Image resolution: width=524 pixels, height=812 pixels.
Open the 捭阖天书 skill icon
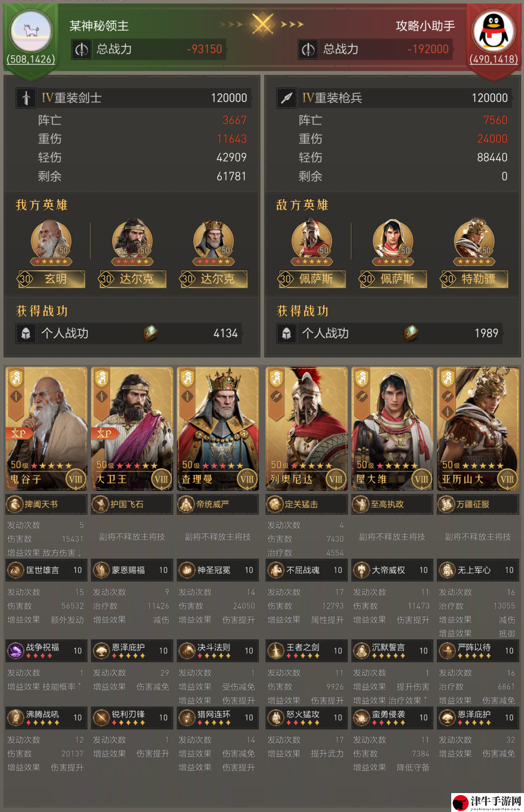pyautogui.click(x=15, y=504)
